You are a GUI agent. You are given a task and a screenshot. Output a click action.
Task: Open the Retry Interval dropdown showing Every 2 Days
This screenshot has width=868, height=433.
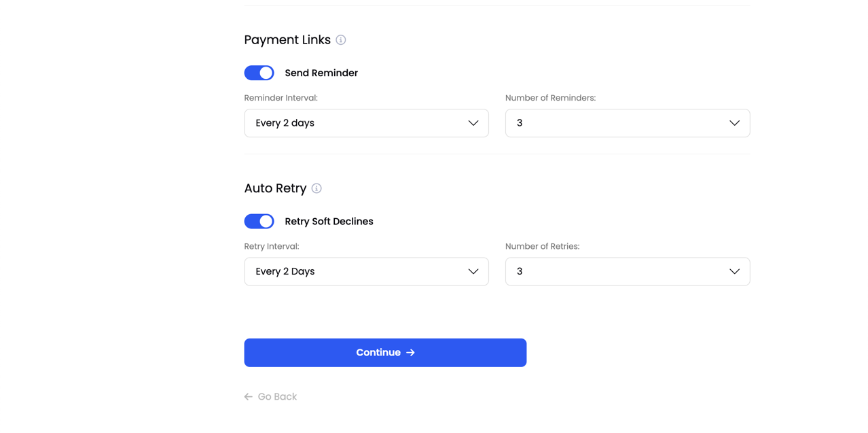pyautogui.click(x=367, y=271)
